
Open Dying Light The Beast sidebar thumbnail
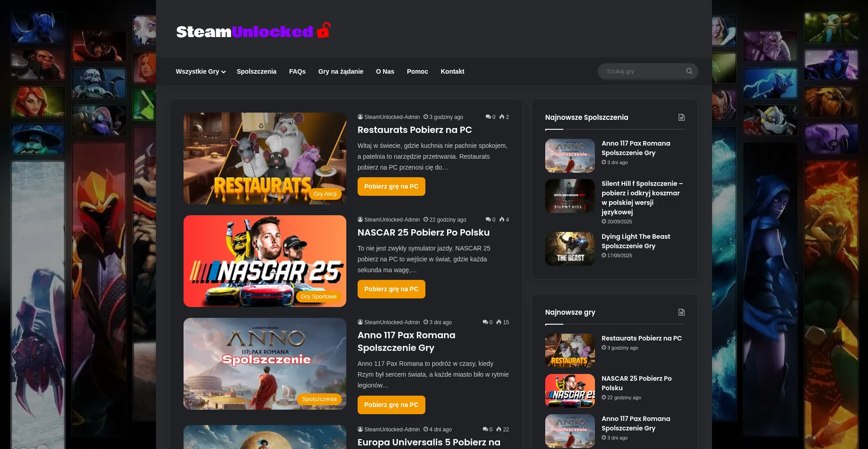pyautogui.click(x=570, y=249)
